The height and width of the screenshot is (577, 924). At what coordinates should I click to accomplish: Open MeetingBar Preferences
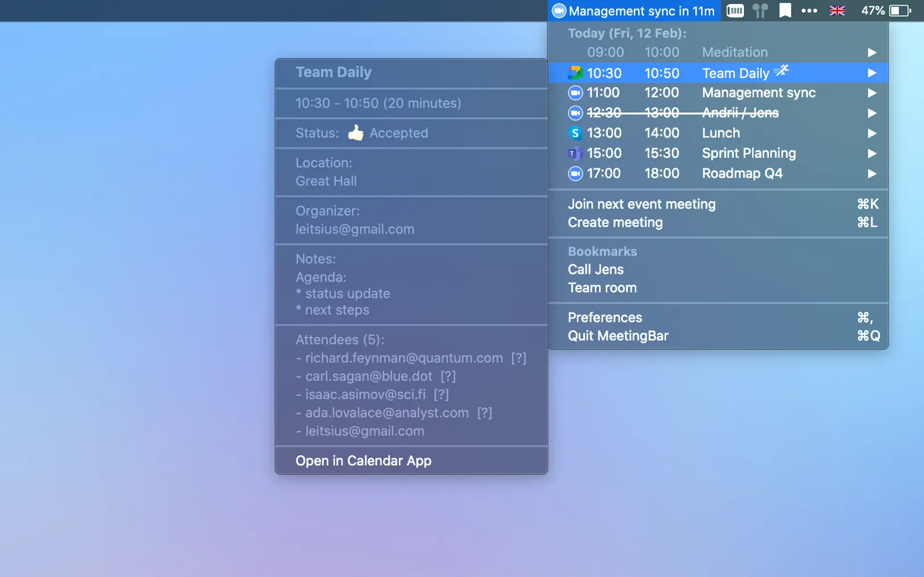coord(605,317)
